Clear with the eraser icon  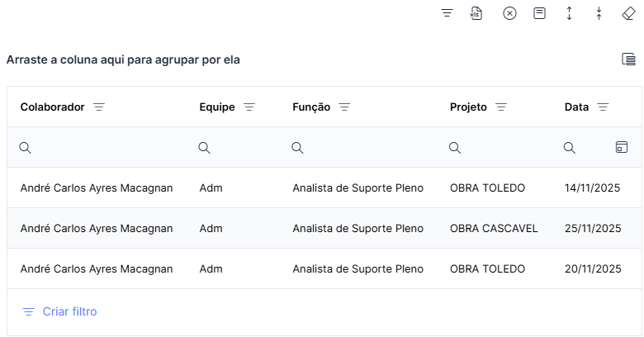[x=629, y=13]
